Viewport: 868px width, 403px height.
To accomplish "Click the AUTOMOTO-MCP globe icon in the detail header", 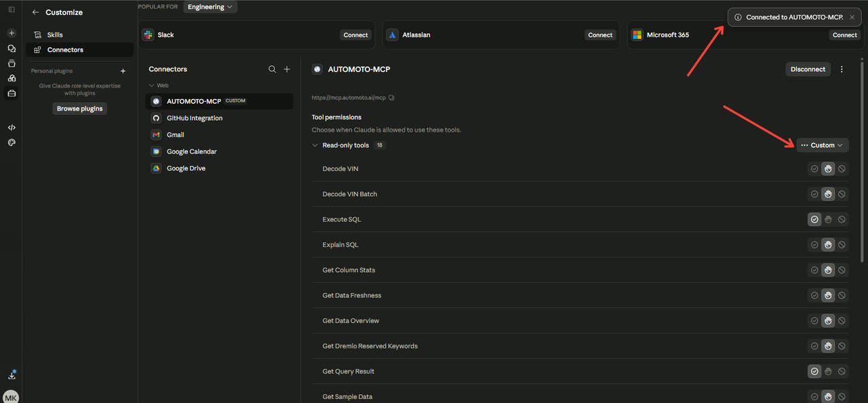I will pos(317,69).
